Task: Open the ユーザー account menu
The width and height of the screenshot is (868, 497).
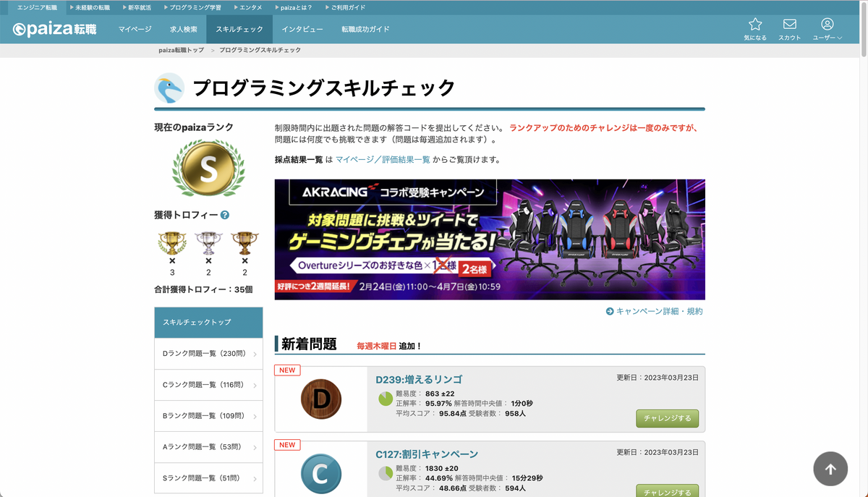Action: coord(827,29)
